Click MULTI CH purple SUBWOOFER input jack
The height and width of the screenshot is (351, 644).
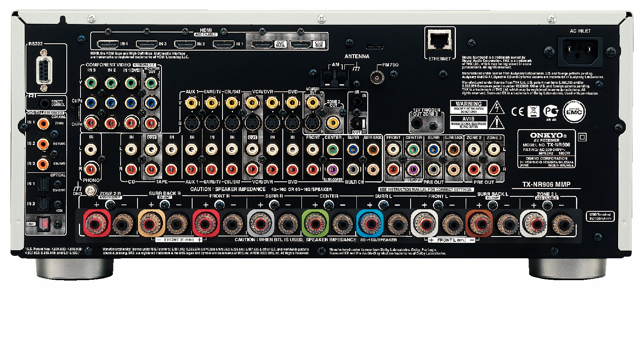click(333, 169)
